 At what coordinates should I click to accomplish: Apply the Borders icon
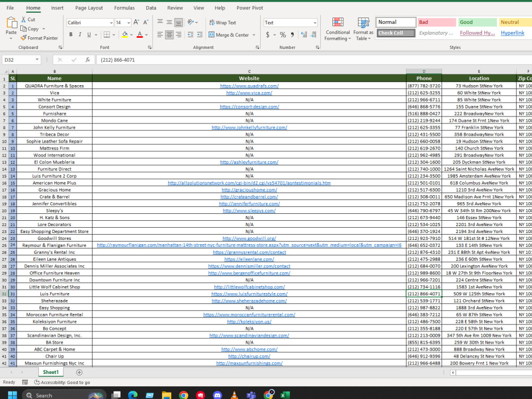[x=107, y=35]
